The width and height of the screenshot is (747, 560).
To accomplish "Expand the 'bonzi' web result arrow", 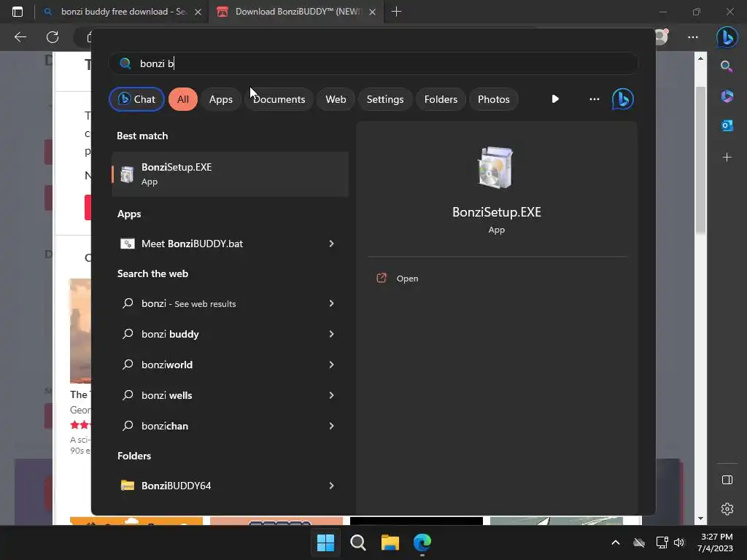I will pyautogui.click(x=332, y=303).
